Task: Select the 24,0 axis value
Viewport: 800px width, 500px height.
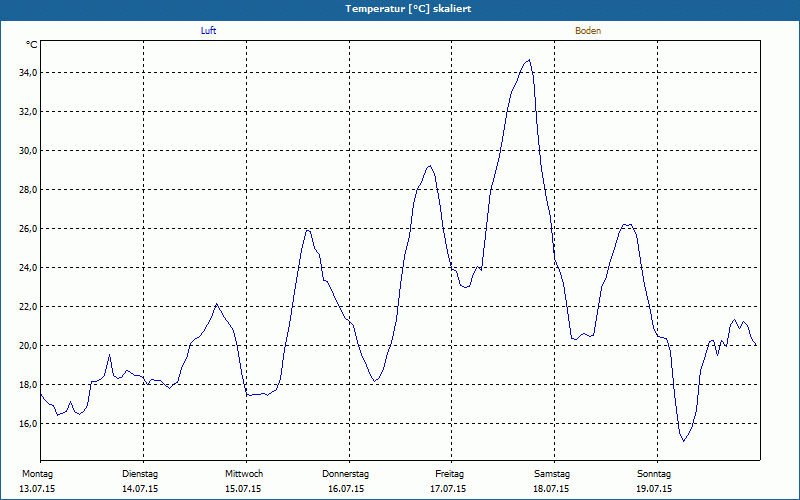Action: click(28, 267)
